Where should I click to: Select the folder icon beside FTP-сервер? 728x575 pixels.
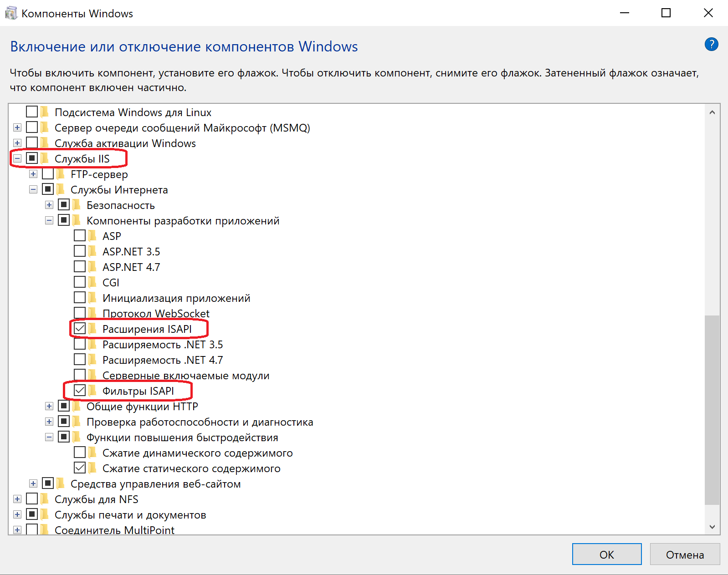60,174
